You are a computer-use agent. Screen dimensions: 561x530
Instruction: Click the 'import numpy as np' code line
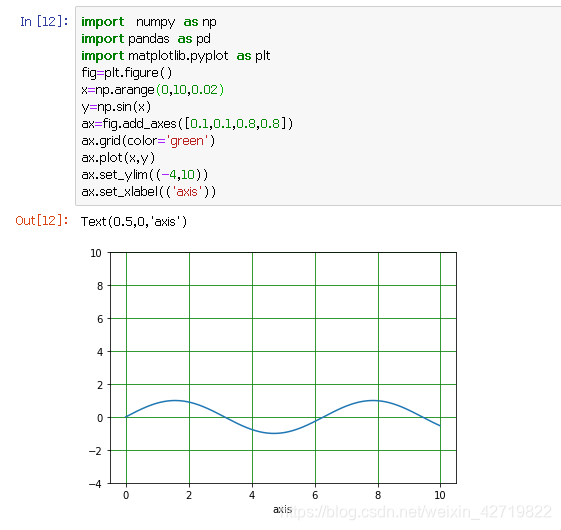[x=149, y=22]
